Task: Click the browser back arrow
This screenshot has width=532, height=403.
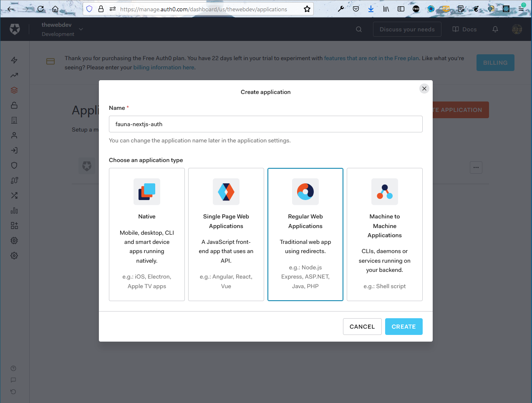Action: 11,9
